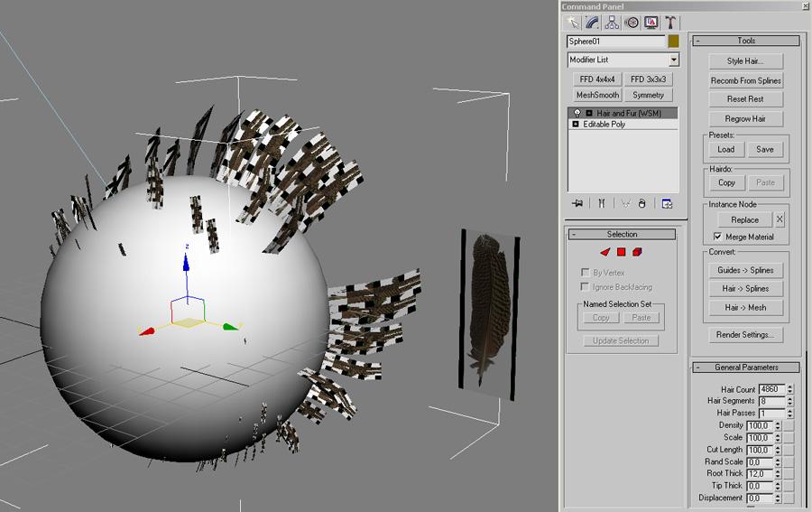Apply the Symmetry modifier button
The width and height of the screenshot is (812, 512).
649,95
